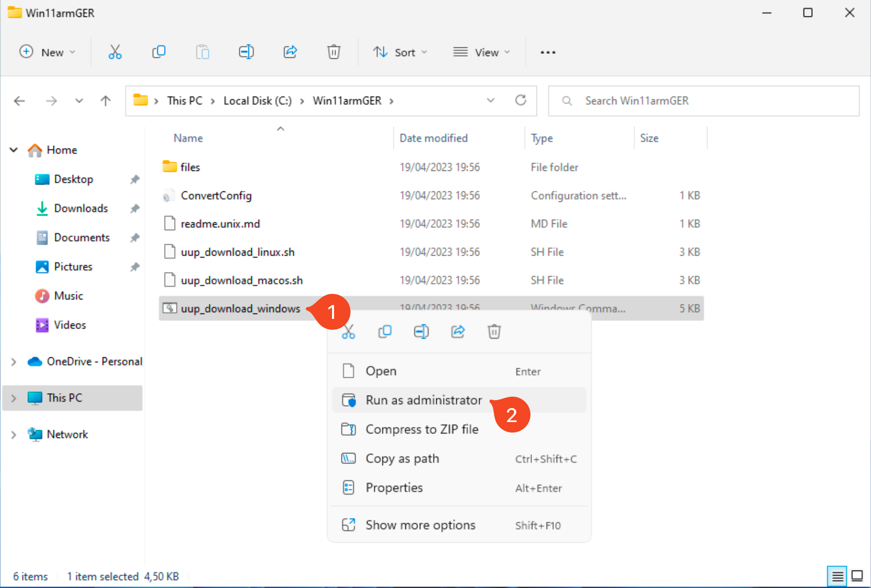Click the Cut icon in the top toolbar

pos(115,52)
